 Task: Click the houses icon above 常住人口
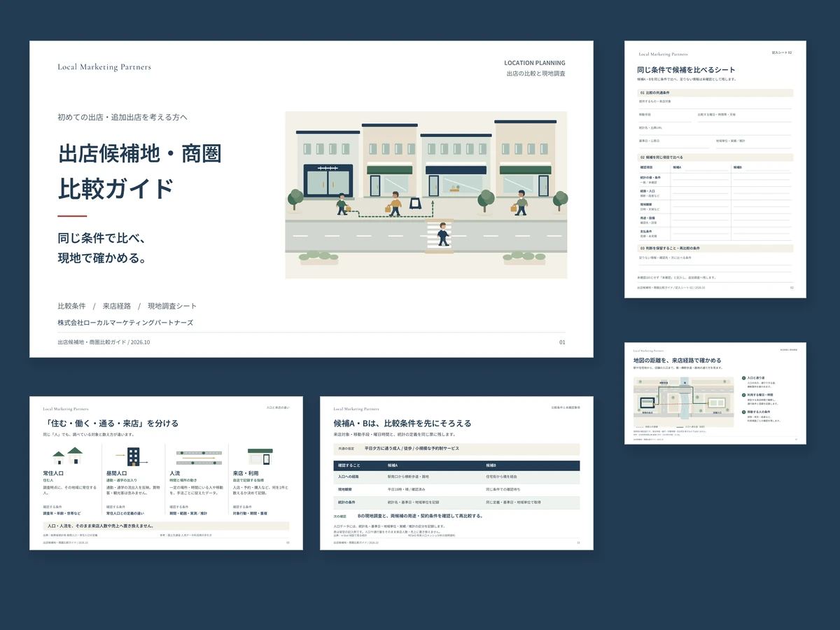(68, 456)
